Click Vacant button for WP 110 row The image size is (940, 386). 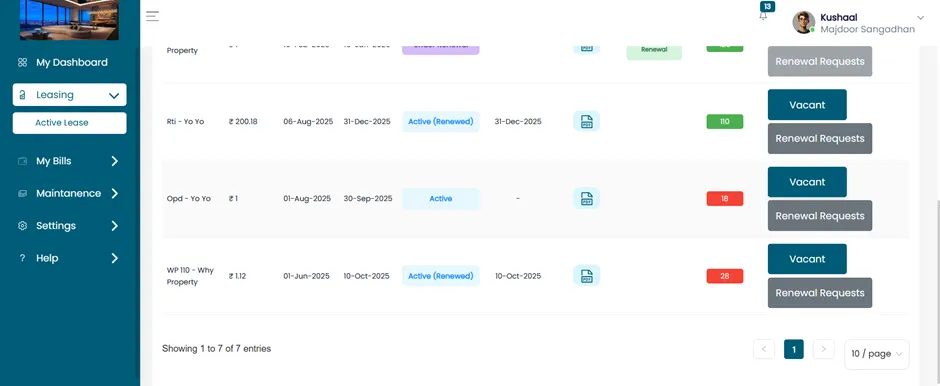point(807,259)
